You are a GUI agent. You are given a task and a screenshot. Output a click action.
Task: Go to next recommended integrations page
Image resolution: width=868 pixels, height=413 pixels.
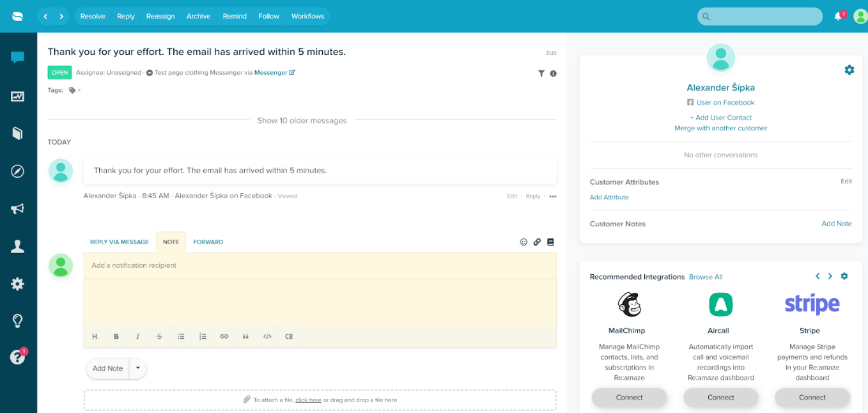click(x=830, y=276)
